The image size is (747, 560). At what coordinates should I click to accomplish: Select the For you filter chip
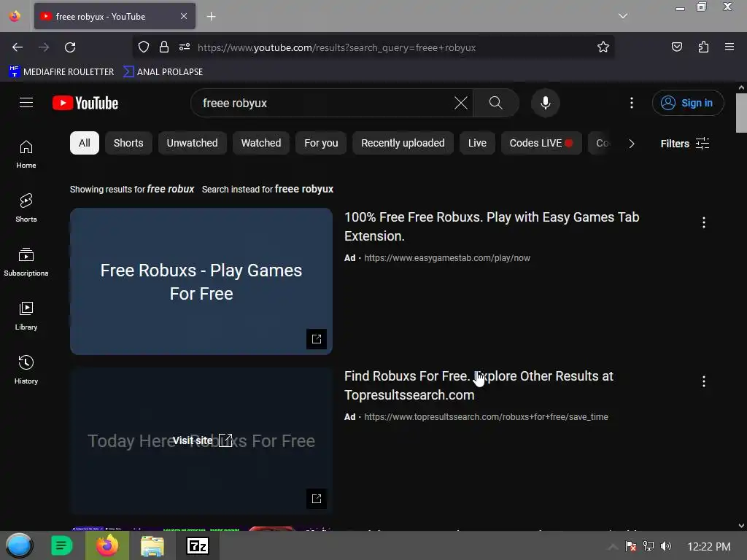321,143
